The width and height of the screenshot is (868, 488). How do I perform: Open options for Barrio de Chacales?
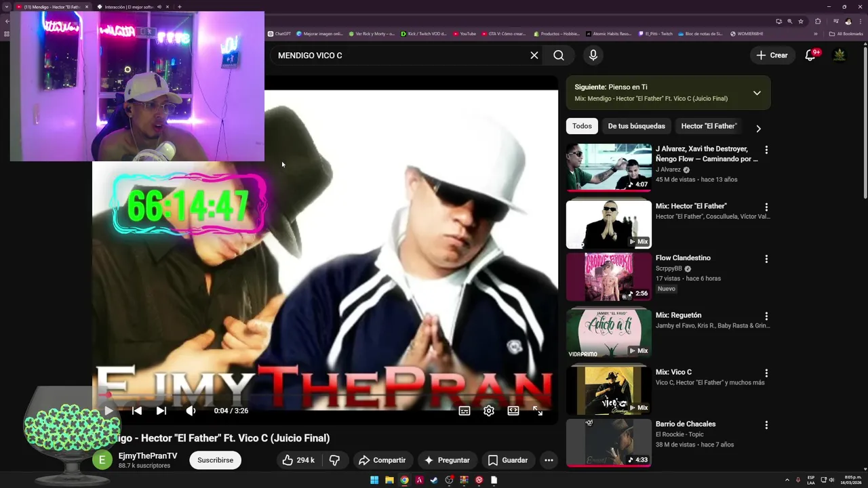click(766, 425)
